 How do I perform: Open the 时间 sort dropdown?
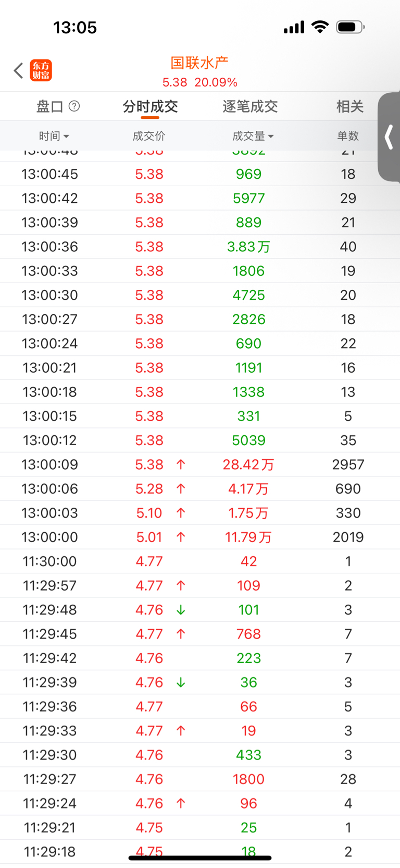54,136
